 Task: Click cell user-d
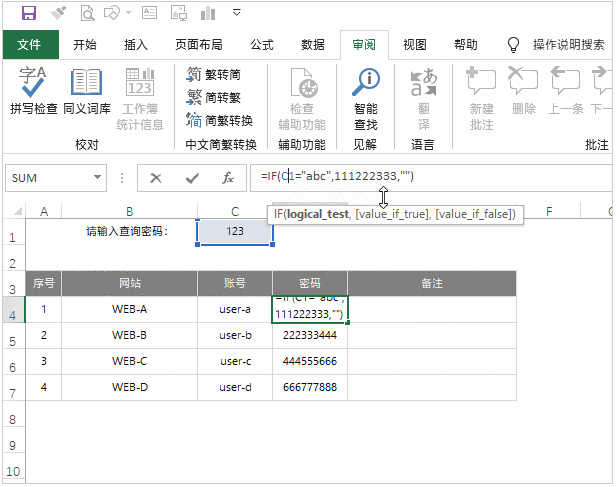coord(235,387)
